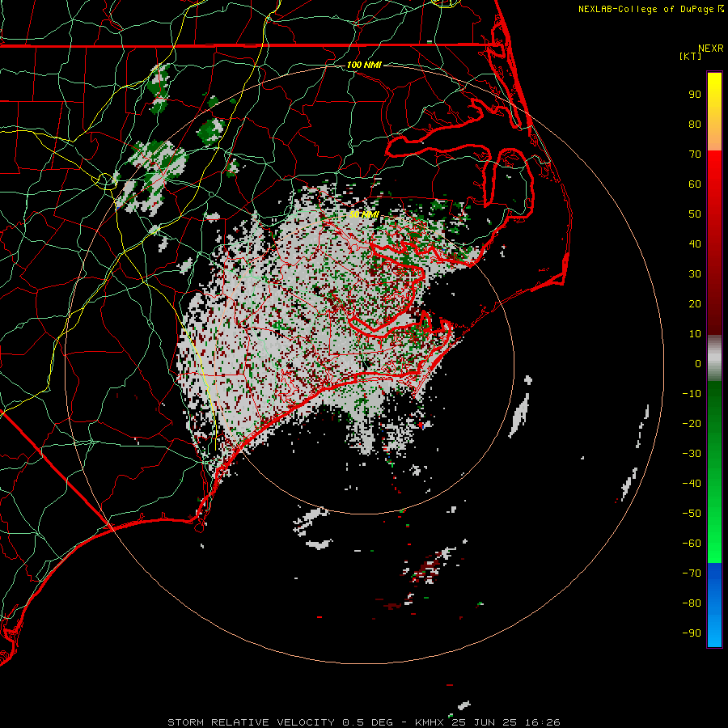Pick the -80 value on velocity scale
This screenshot has height=728, width=728.
(692, 603)
